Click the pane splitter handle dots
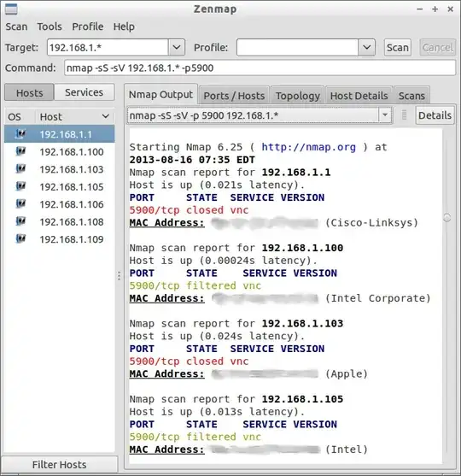 tap(119, 275)
